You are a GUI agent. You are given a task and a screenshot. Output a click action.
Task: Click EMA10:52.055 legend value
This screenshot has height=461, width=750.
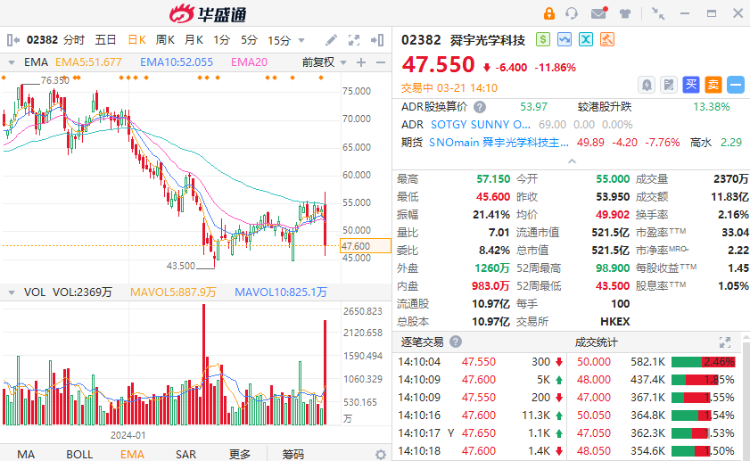pyautogui.click(x=176, y=63)
